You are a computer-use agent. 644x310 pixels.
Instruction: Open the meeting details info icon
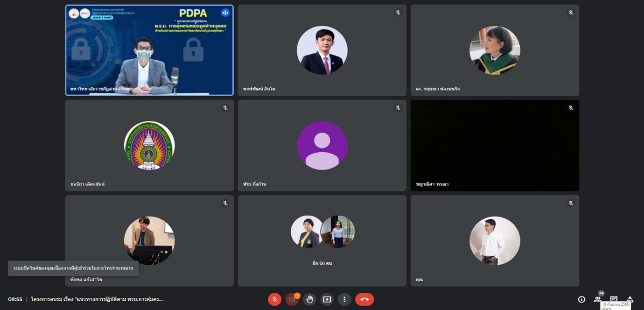[x=581, y=299]
